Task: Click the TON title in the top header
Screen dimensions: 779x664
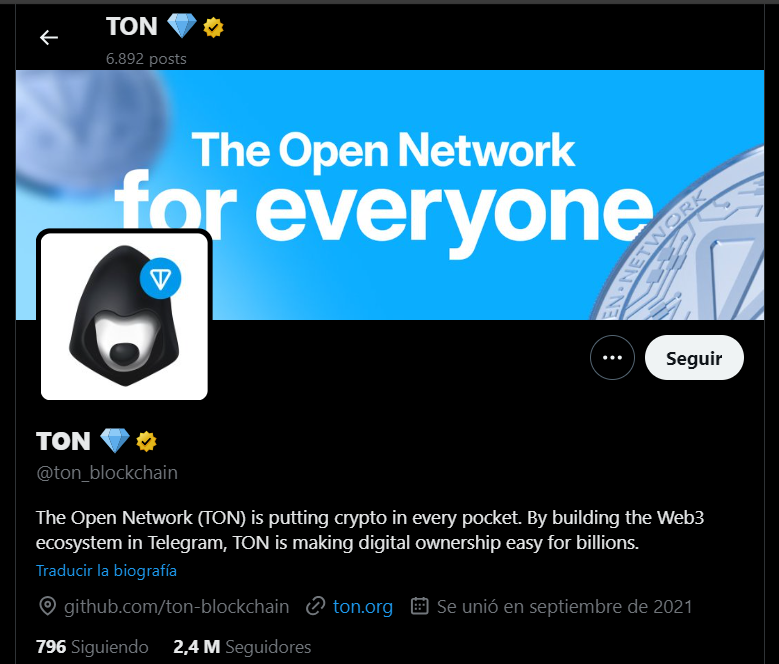Action: click(x=132, y=26)
